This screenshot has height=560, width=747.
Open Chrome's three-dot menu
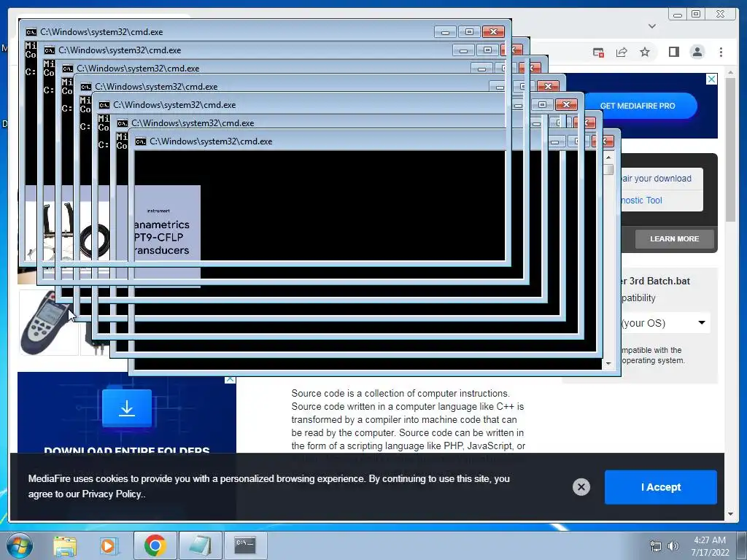pos(721,52)
